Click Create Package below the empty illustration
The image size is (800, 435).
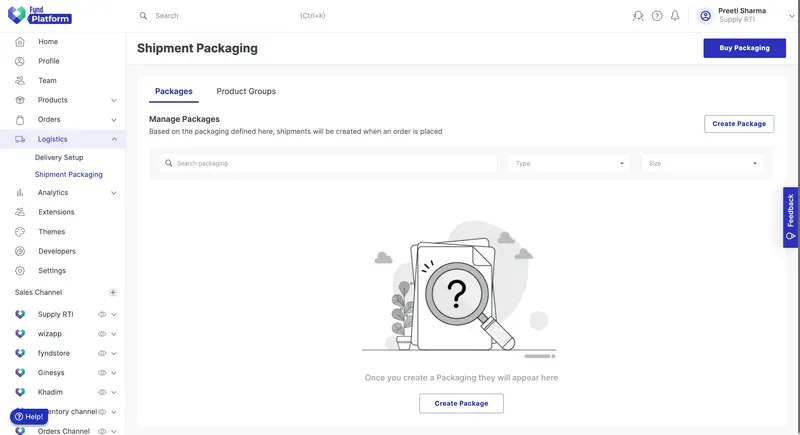tap(461, 403)
